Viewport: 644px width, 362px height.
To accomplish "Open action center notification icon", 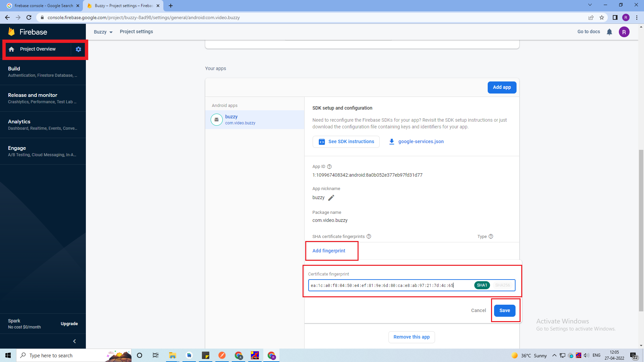I will [x=634, y=355].
